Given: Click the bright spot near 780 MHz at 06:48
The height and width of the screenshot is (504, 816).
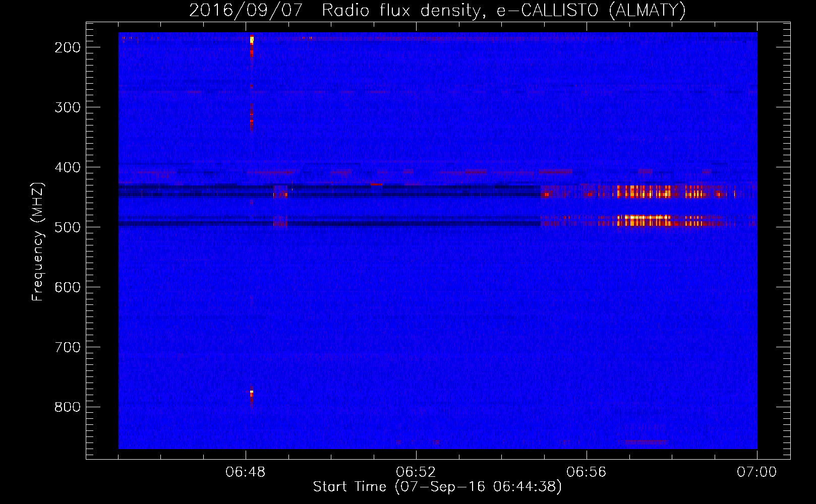Looking at the screenshot, I should point(252,392).
